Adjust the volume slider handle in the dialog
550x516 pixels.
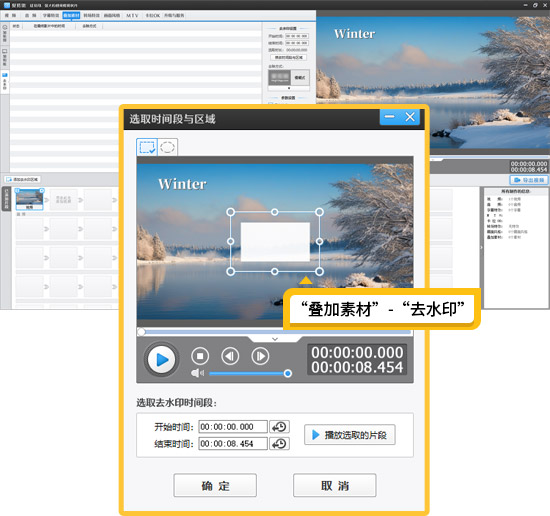[x=288, y=374]
